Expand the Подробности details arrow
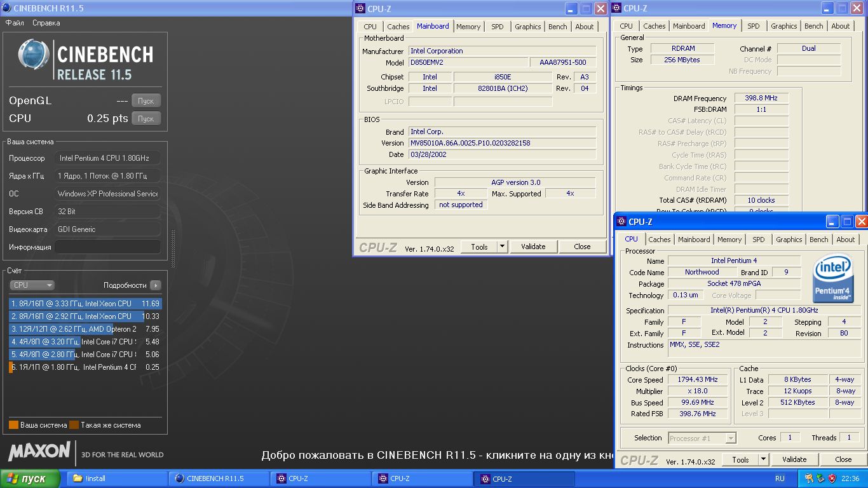Viewport: 868px width, 488px height. click(x=155, y=285)
